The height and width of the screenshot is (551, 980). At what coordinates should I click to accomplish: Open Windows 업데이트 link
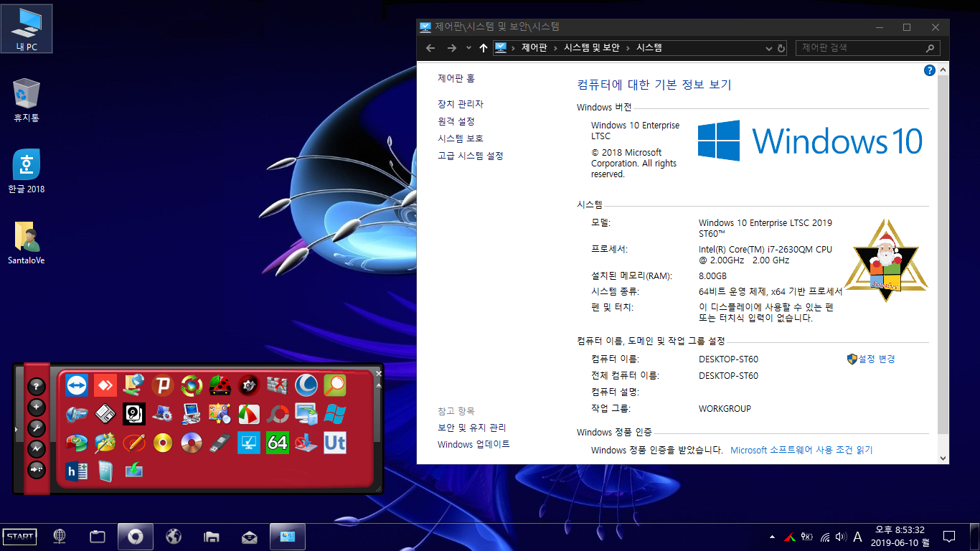click(473, 444)
